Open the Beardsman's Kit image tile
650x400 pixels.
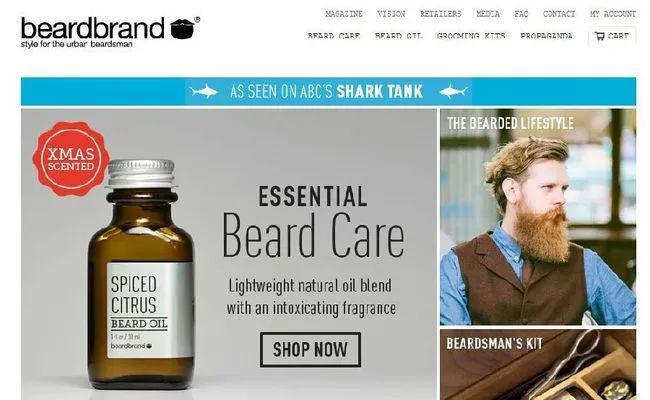coord(538,365)
